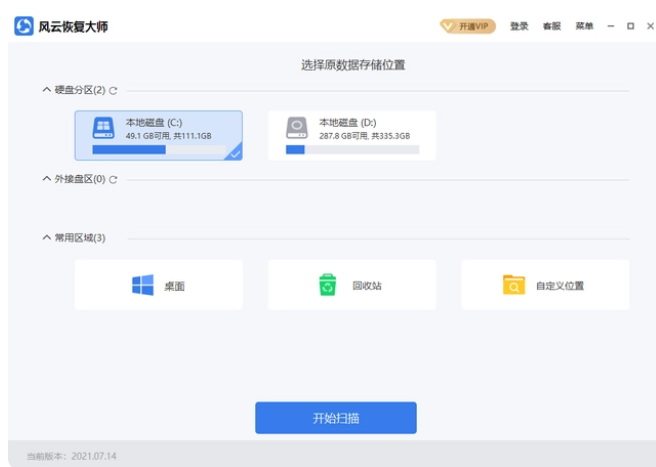Collapse the 硬盘分区(2) section
Image resolution: width=656 pixels, height=467 pixels.
pos(46,90)
